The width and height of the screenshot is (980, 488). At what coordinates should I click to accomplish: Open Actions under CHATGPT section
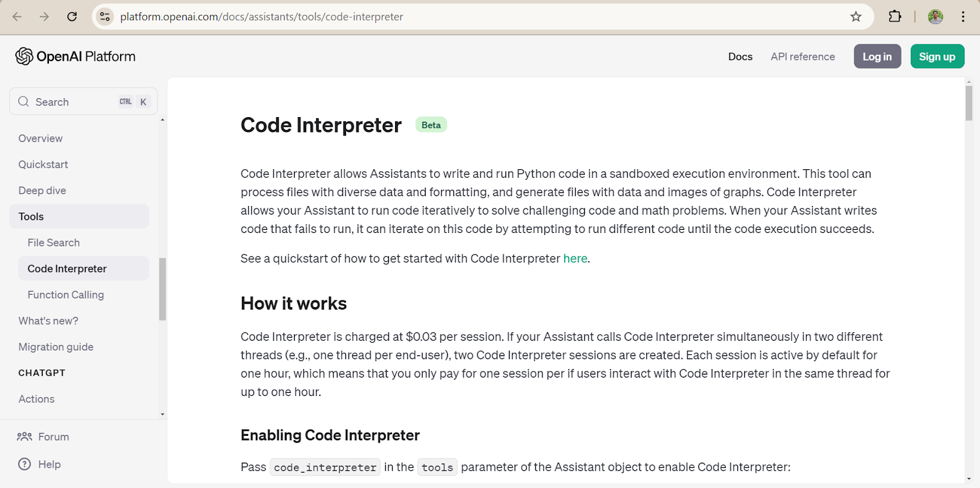pos(36,399)
